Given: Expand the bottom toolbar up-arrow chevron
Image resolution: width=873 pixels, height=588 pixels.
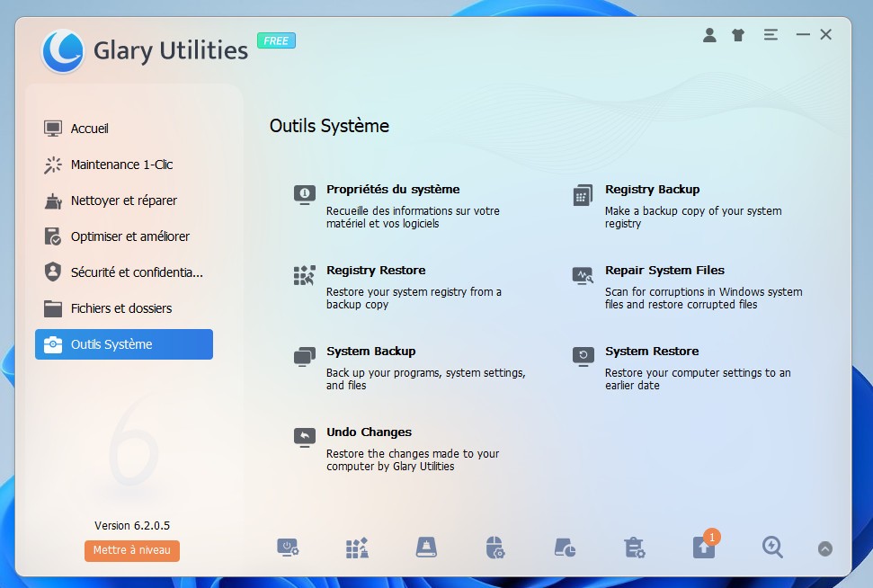Looking at the screenshot, I should click(x=824, y=548).
